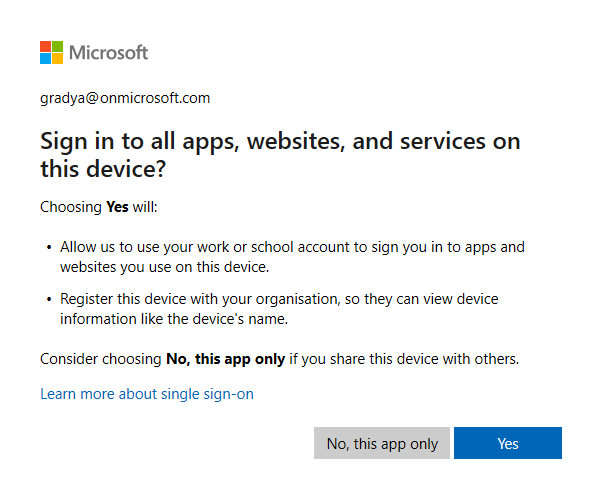Select the gradya@onmicrosoft.com account address
Image resolution: width=602 pixels, height=499 pixels.
pos(125,98)
